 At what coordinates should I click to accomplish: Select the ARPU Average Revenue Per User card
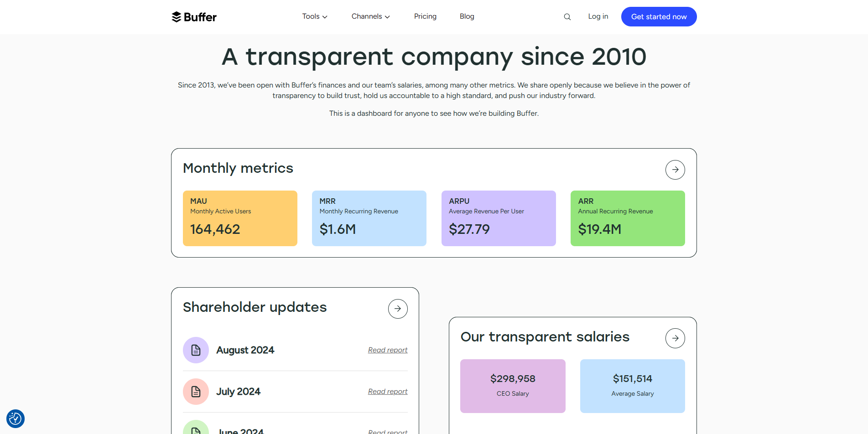[499, 218]
